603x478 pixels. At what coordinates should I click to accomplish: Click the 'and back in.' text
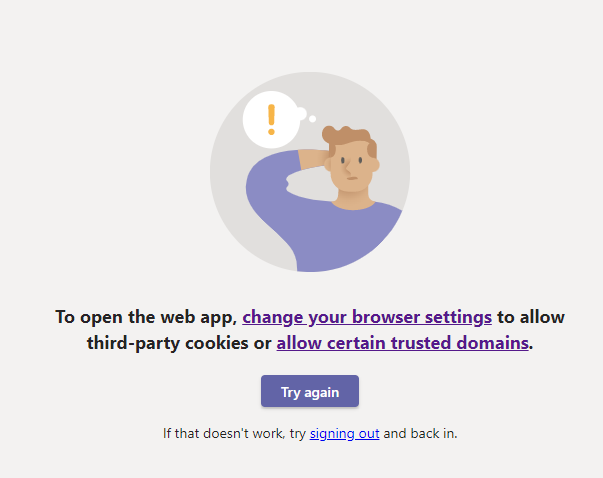pos(420,433)
